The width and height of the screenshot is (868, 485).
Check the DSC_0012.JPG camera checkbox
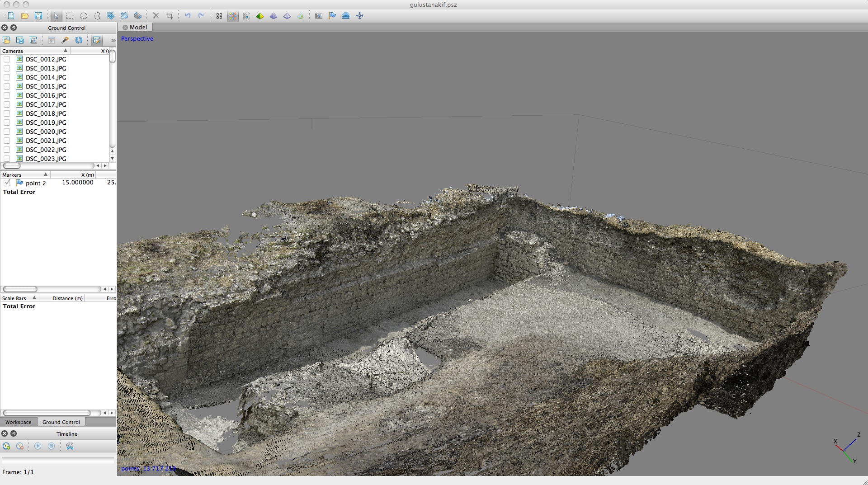coord(7,59)
